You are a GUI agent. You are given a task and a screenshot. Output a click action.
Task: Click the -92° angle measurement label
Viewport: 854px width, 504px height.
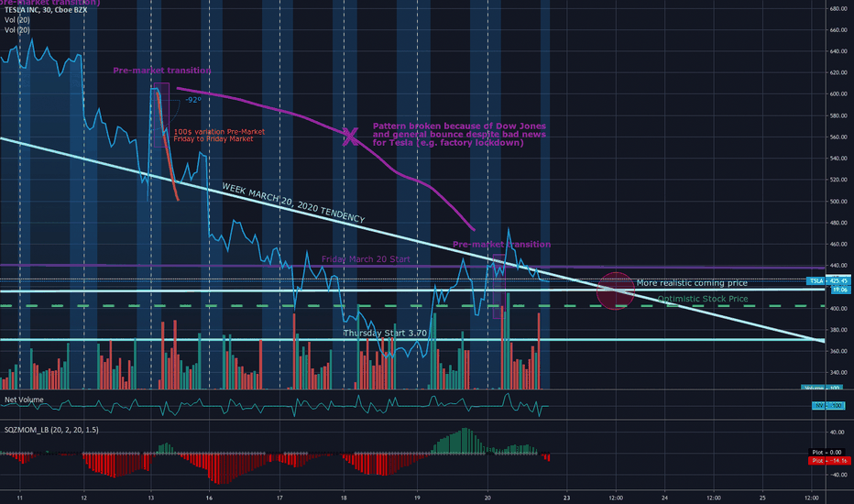coord(193,100)
